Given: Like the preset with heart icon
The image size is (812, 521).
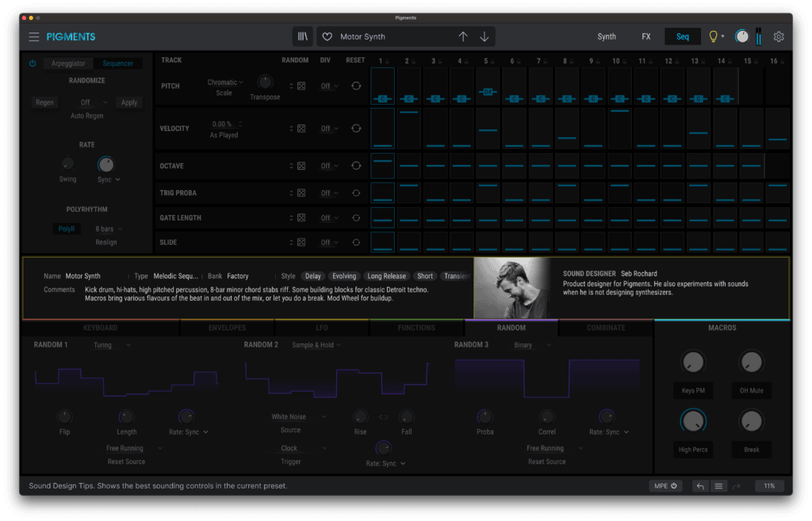Looking at the screenshot, I should click(x=327, y=36).
